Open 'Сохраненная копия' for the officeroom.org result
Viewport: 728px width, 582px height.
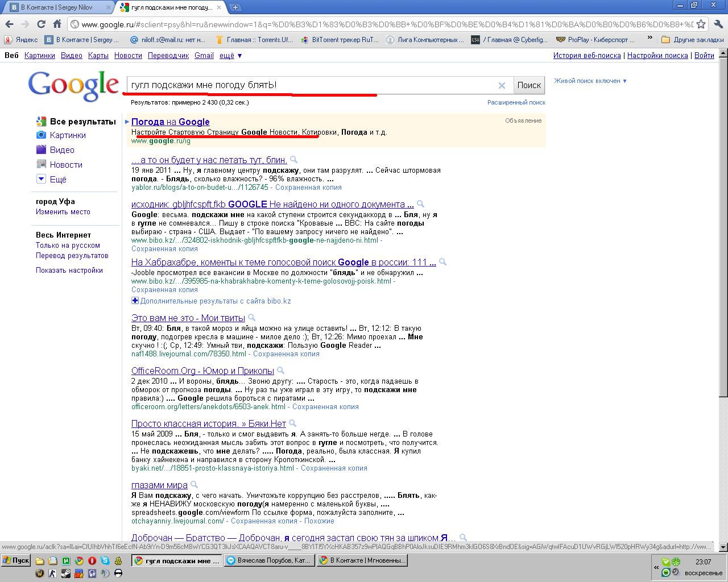(x=325, y=407)
